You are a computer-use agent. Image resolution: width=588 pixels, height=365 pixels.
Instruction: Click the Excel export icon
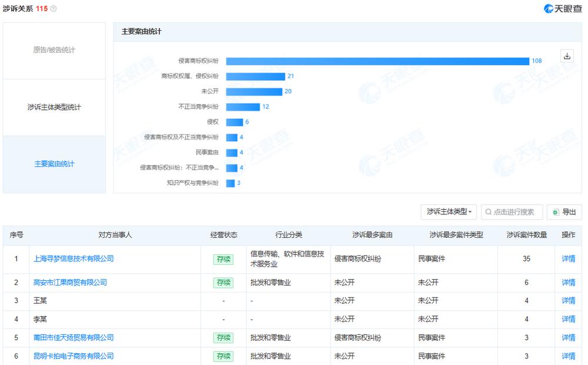(x=556, y=212)
